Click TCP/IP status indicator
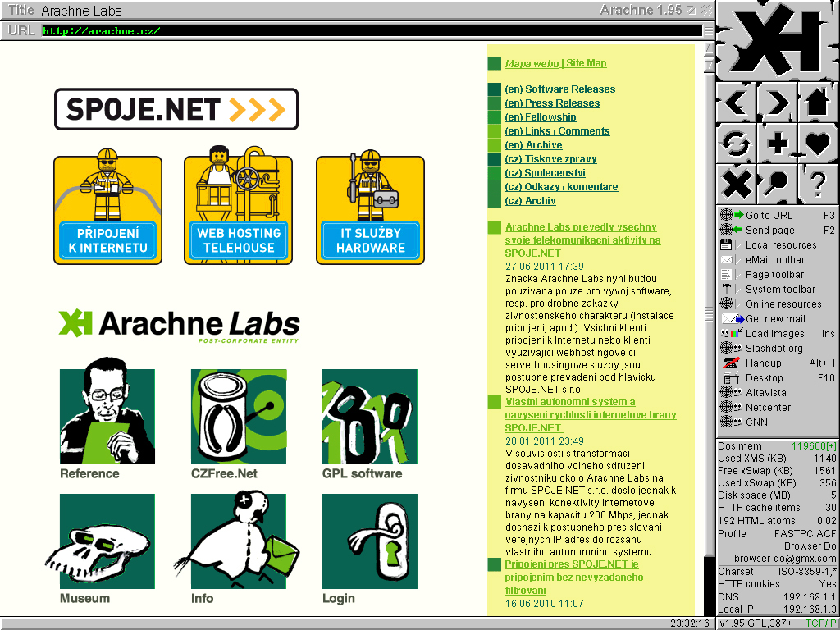 point(820,623)
